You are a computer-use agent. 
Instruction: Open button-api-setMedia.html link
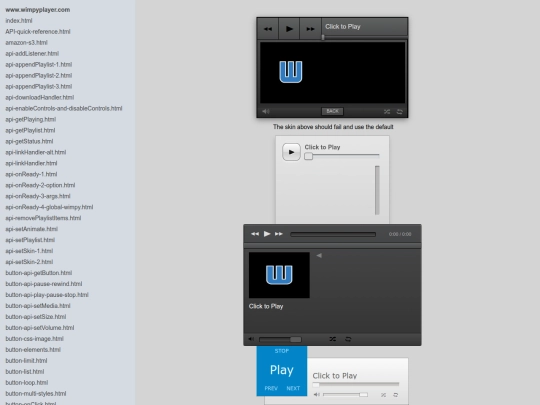tap(38, 306)
